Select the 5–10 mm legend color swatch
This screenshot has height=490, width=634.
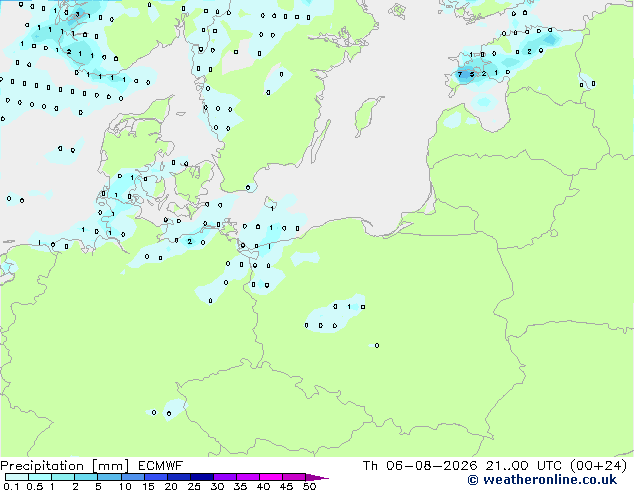point(109,477)
